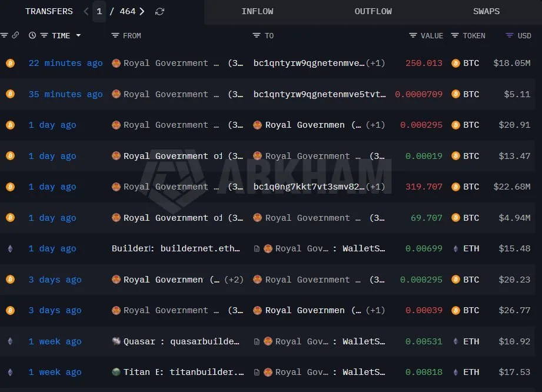Open the TIME column filter
The height and width of the screenshot is (392, 542).
tap(44, 35)
